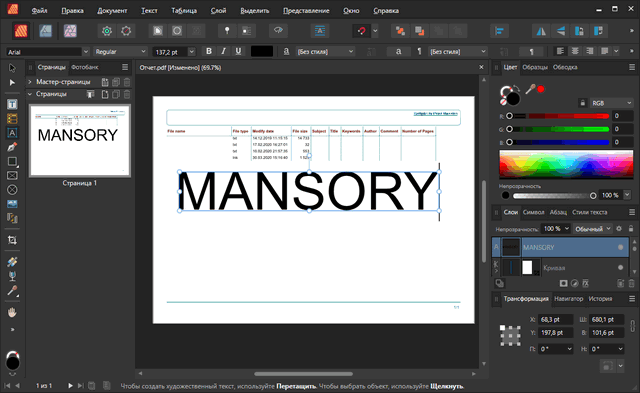
Task: Select the Crop tool
Action: coord(12,240)
